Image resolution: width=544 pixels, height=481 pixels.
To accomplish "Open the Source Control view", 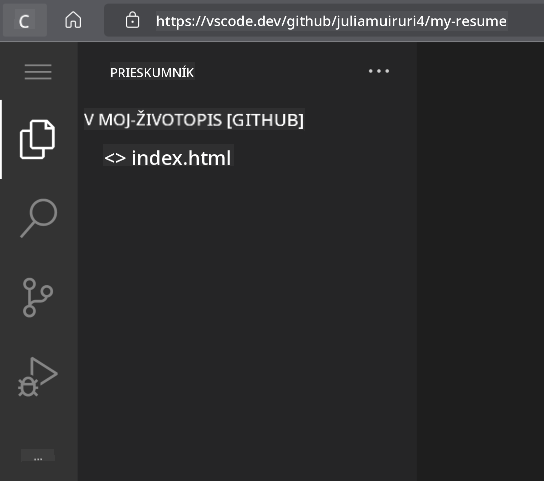I will pos(37,297).
